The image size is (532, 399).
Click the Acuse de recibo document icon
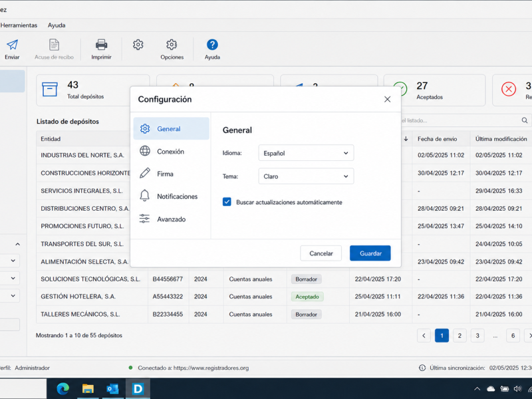pyautogui.click(x=54, y=45)
